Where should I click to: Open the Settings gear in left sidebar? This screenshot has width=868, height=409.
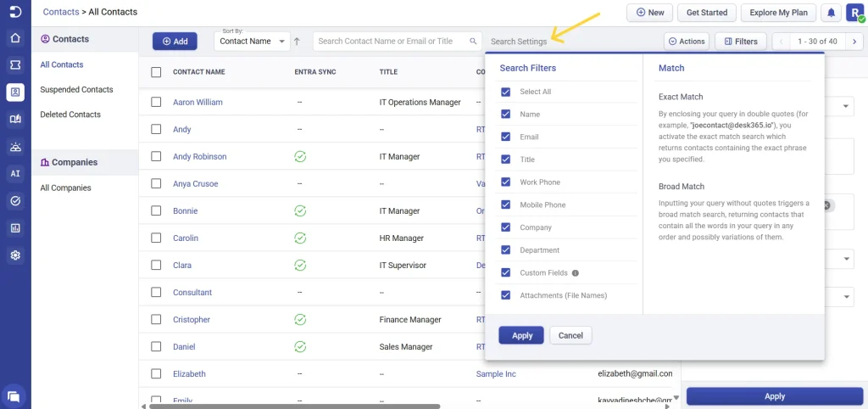[x=15, y=255]
